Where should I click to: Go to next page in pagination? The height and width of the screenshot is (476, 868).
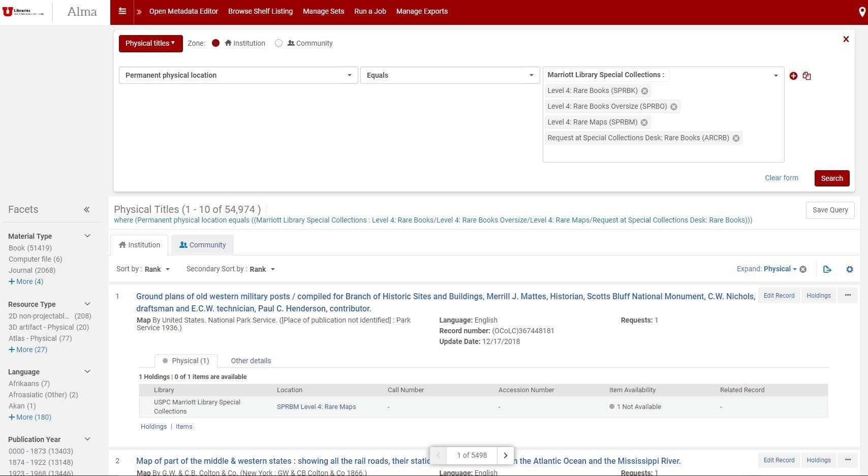pos(506,455)
